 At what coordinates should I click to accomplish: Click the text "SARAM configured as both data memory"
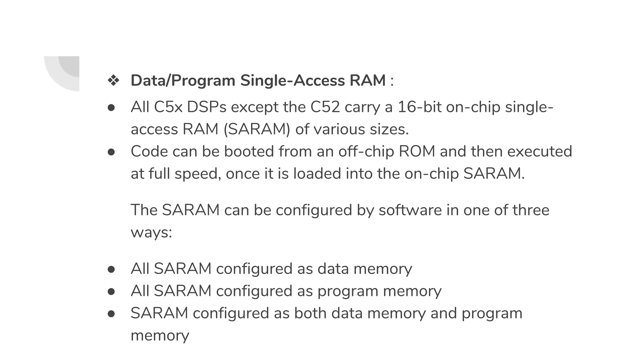pyautogui.click(x=278, y=313)
